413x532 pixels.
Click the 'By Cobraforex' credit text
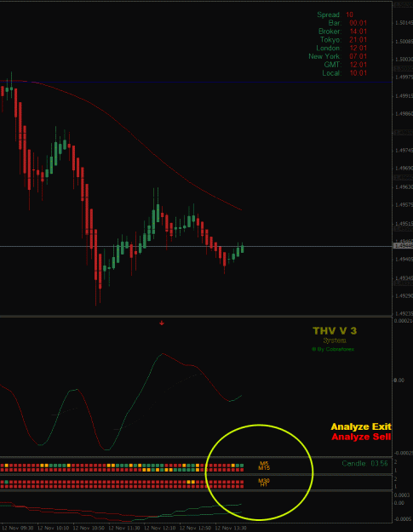pos(333,349)
